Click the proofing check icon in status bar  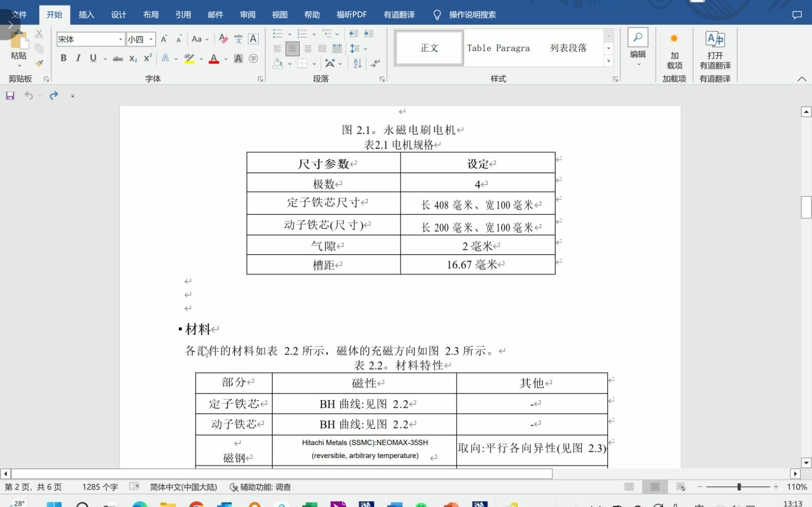[134, 486]
